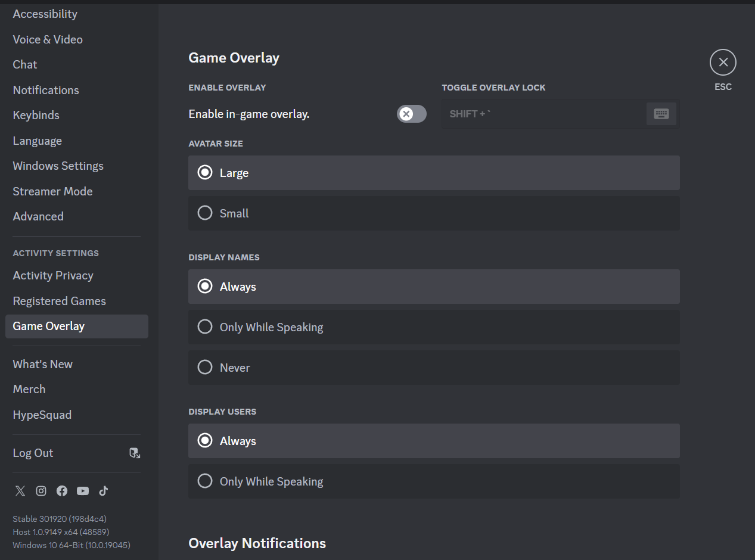Open Discord's X (Twitter) social link icon

point(20,491)
